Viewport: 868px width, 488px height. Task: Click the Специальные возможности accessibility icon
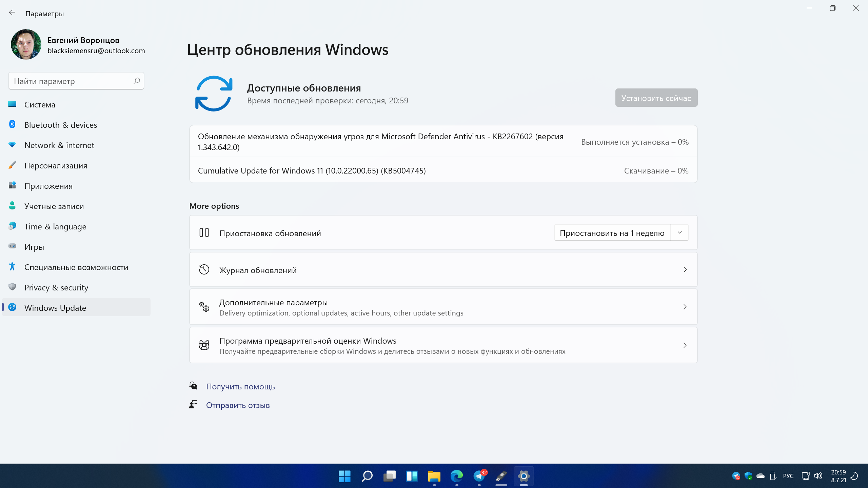12,267
